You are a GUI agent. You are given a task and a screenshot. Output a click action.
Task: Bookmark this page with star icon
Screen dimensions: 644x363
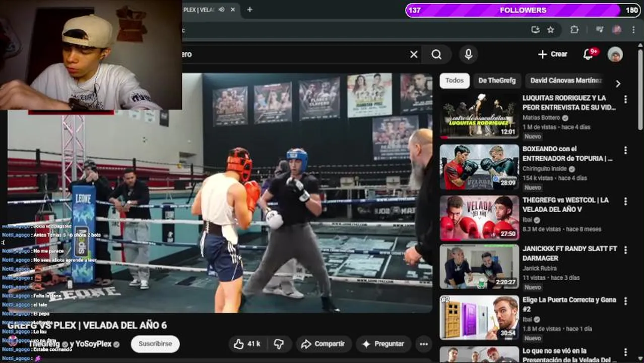point(551,30)
